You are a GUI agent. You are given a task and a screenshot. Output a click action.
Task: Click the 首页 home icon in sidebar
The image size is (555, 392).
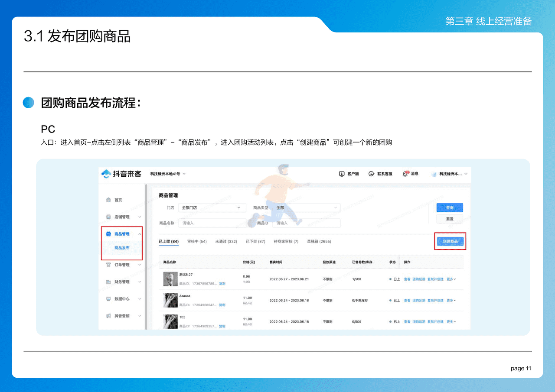(x=108, y=200)
